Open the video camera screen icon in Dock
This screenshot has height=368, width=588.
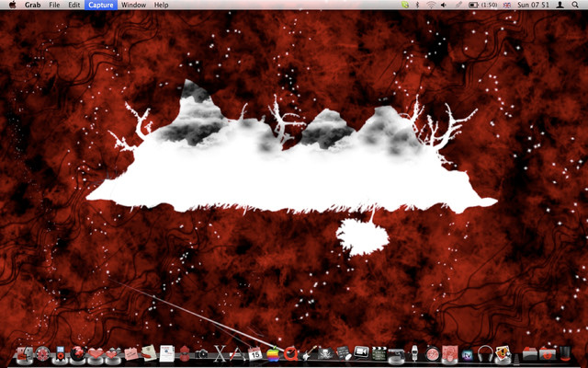361,353
